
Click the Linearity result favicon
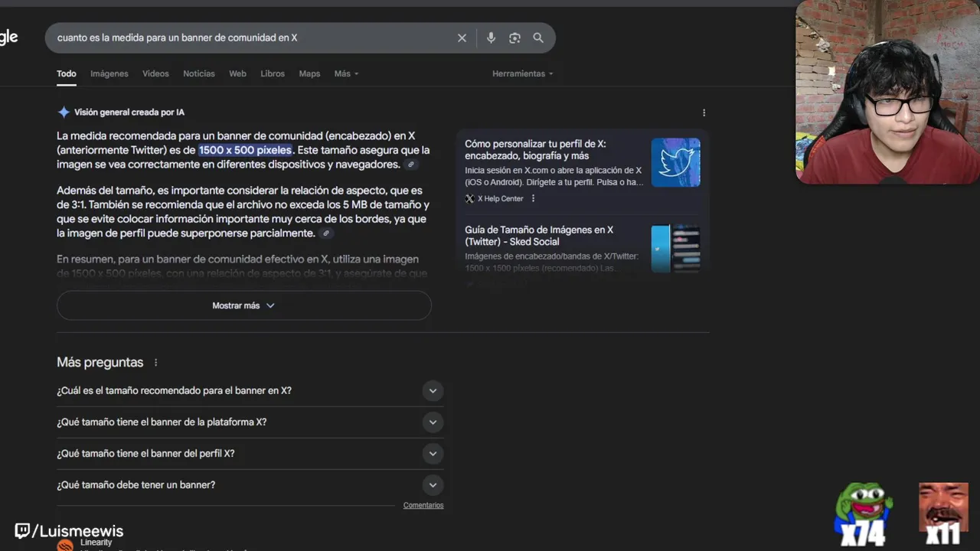coord(65,546)
